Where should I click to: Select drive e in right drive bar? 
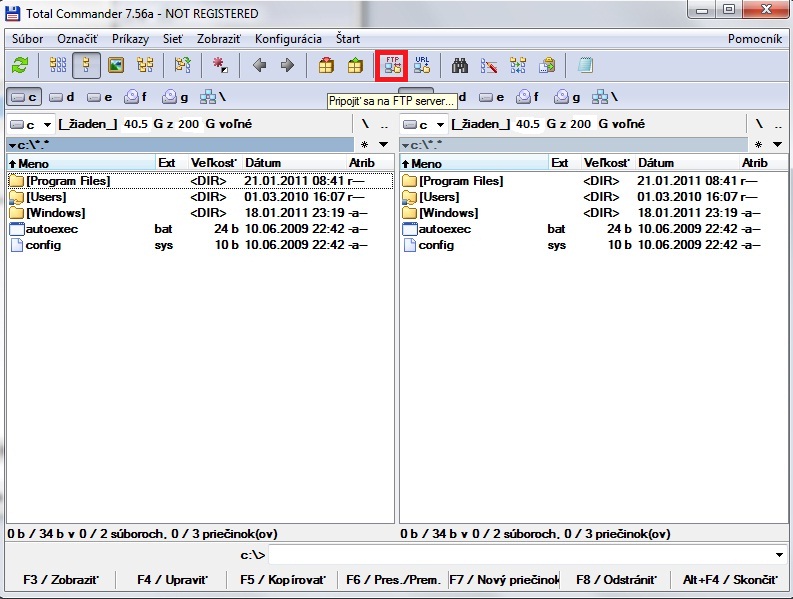tap(492, 97)
